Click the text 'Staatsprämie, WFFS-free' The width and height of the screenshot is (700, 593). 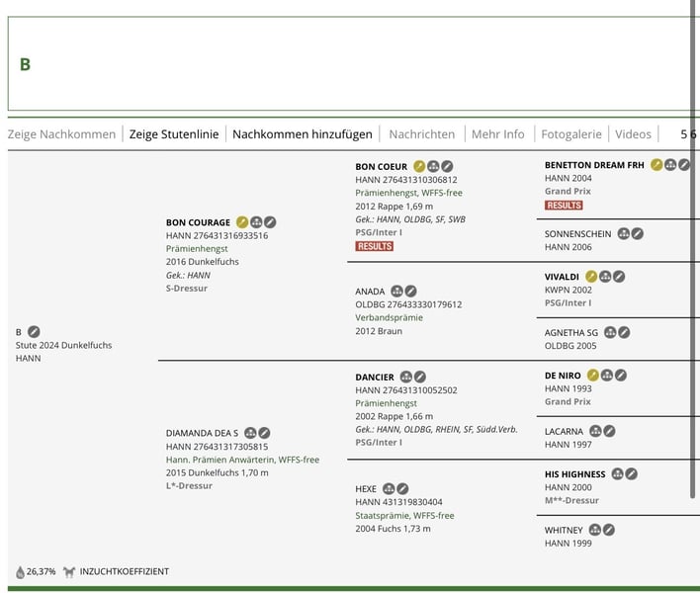click(x=404, y=515)
